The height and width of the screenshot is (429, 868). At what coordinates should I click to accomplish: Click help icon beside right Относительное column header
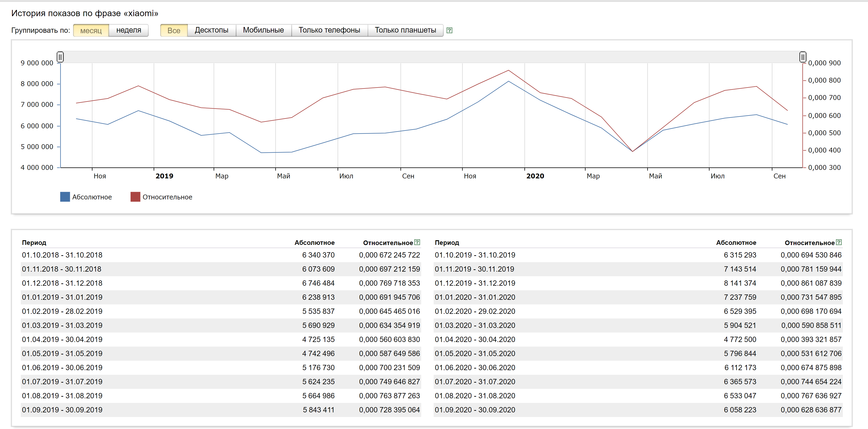tap(839, 242)
